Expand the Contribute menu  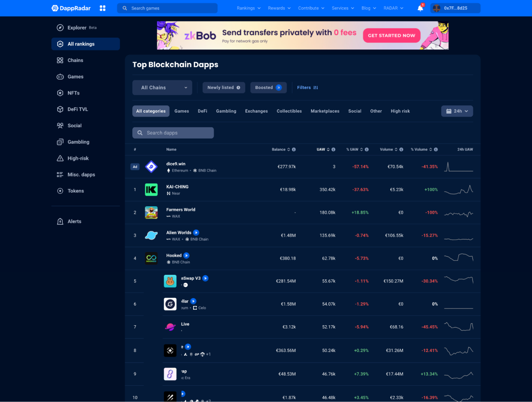[x=311, y=8]
